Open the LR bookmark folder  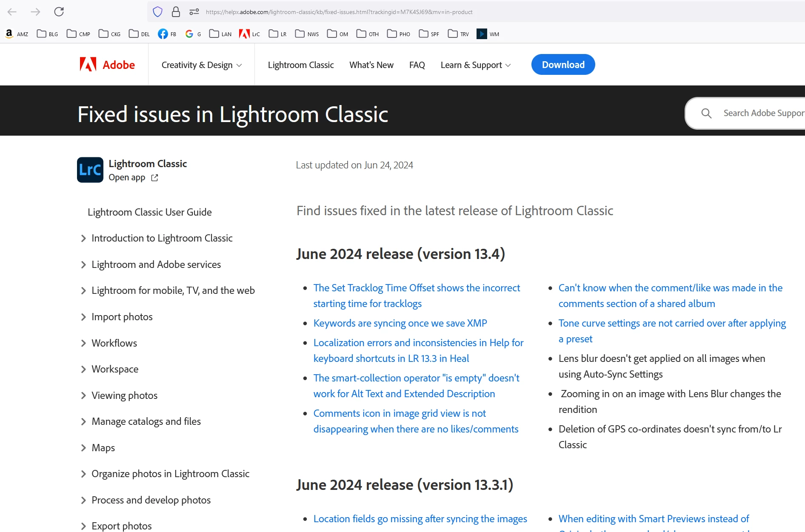click(277, 34)
